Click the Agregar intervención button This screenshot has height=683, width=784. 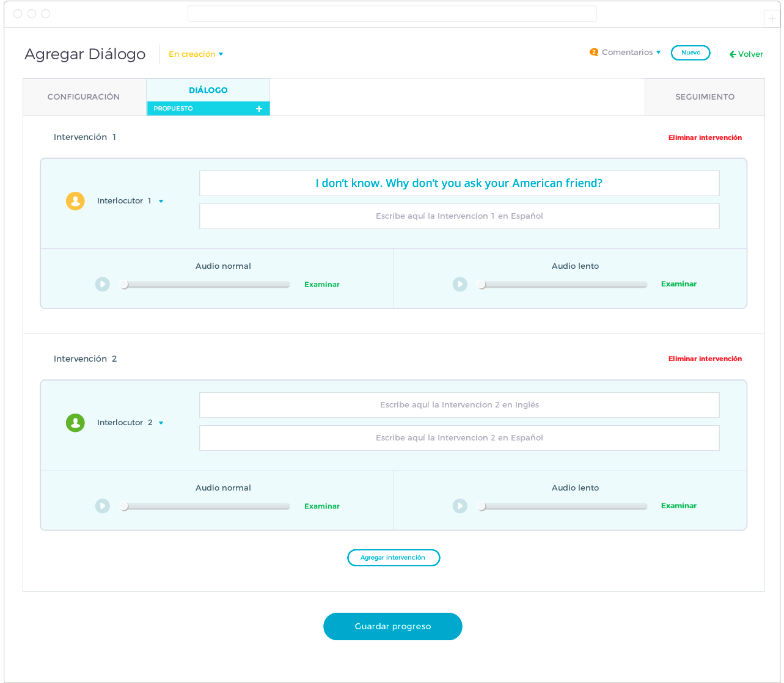point(393,558)
